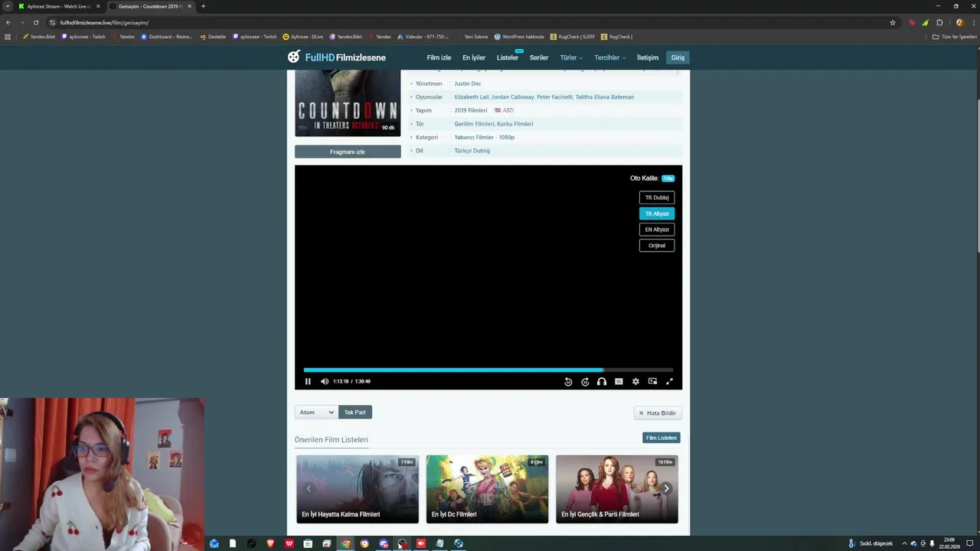Open the RugCheck | SLERF bookmark
Viewport: 980px width, 551px height.
click(x=573, y=37)
